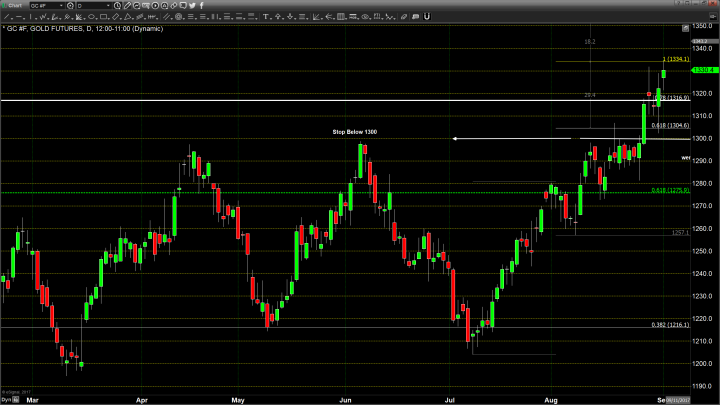
Task: Click the green 1330.4 price marker
Action: coord(705,70)
